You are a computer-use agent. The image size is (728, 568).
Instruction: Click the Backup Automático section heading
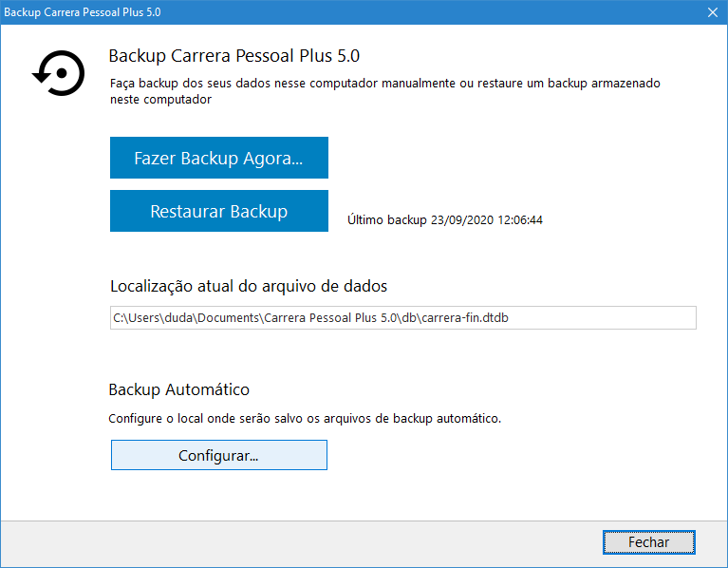[179, 390]
